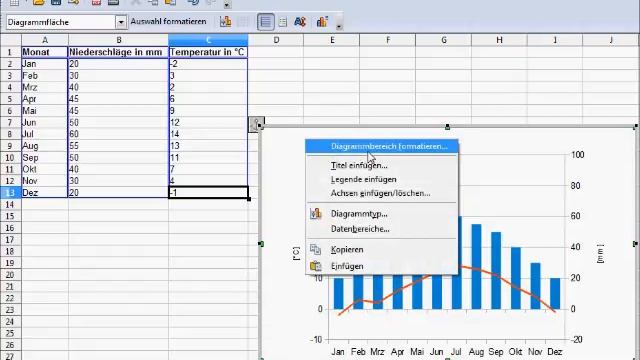Click Einfügen in the context menu

(x=382, y=266)
